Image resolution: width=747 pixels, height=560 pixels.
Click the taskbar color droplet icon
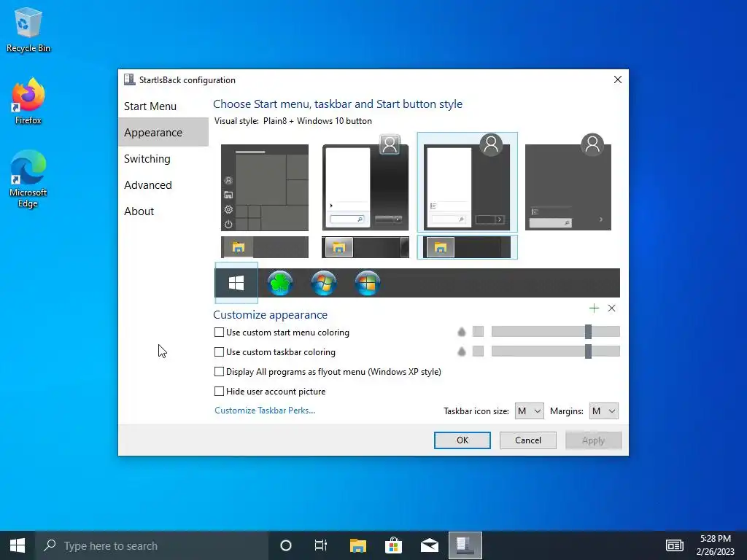[461, 351]
